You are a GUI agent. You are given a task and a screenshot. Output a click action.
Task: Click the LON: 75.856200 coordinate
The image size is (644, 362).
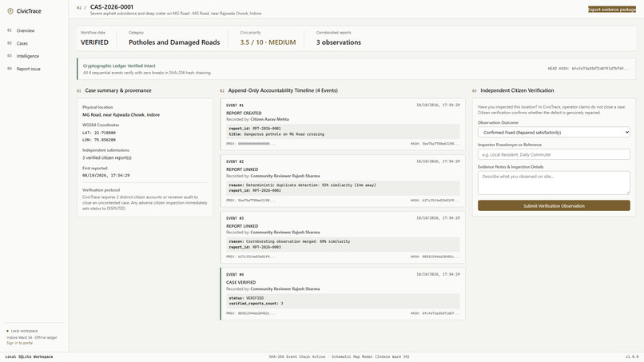point(99,140)
